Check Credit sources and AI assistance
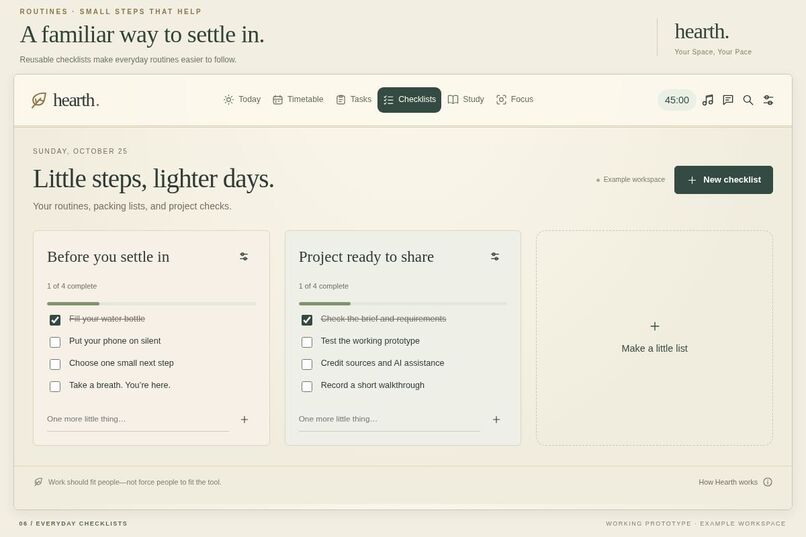The height and width of the screenshot is (537, 806). [307, 364]
